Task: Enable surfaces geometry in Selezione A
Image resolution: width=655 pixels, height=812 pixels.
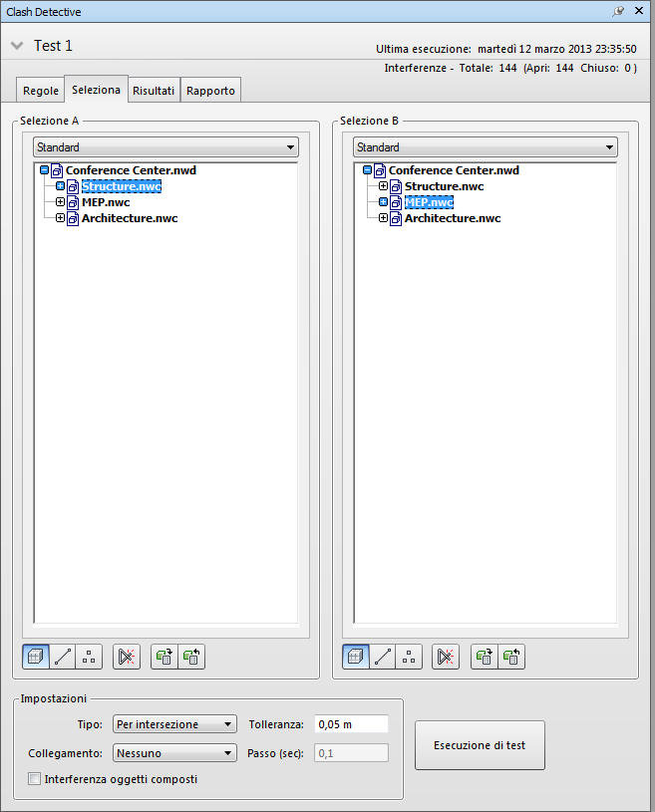Action: tap(36, 657)
